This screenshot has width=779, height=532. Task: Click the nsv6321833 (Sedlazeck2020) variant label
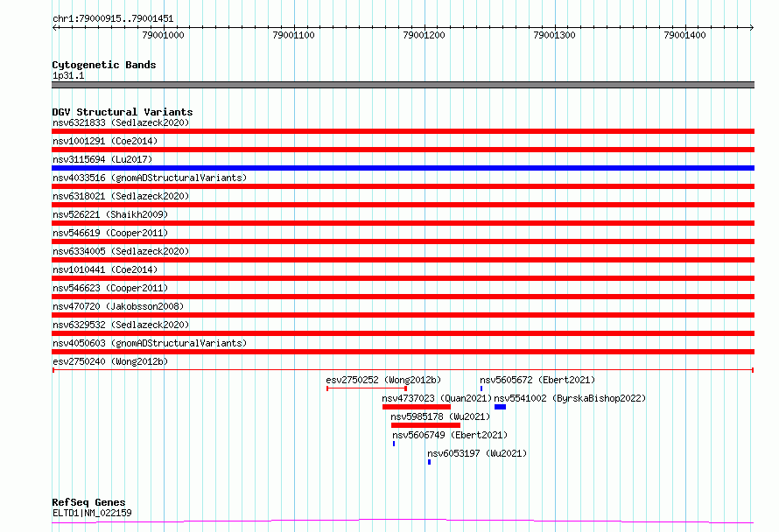pos(121,122)
